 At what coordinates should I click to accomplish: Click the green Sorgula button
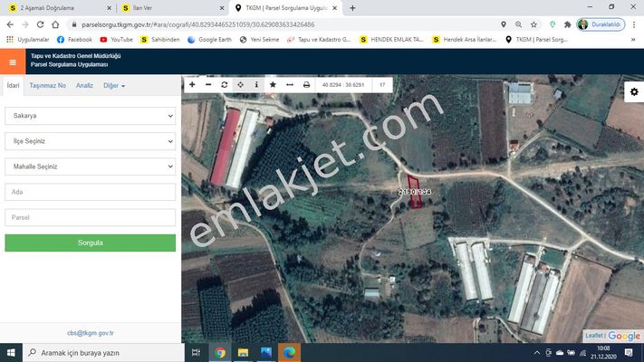90,243
